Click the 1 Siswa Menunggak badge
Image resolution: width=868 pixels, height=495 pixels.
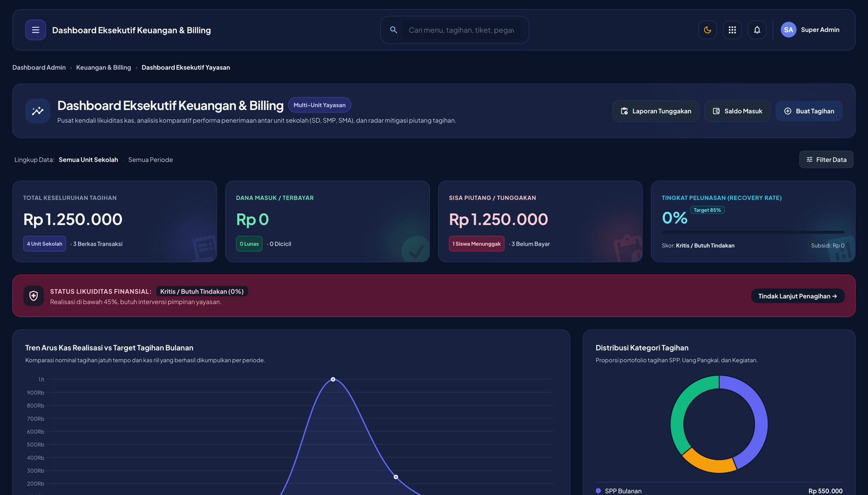pos(476,244)
